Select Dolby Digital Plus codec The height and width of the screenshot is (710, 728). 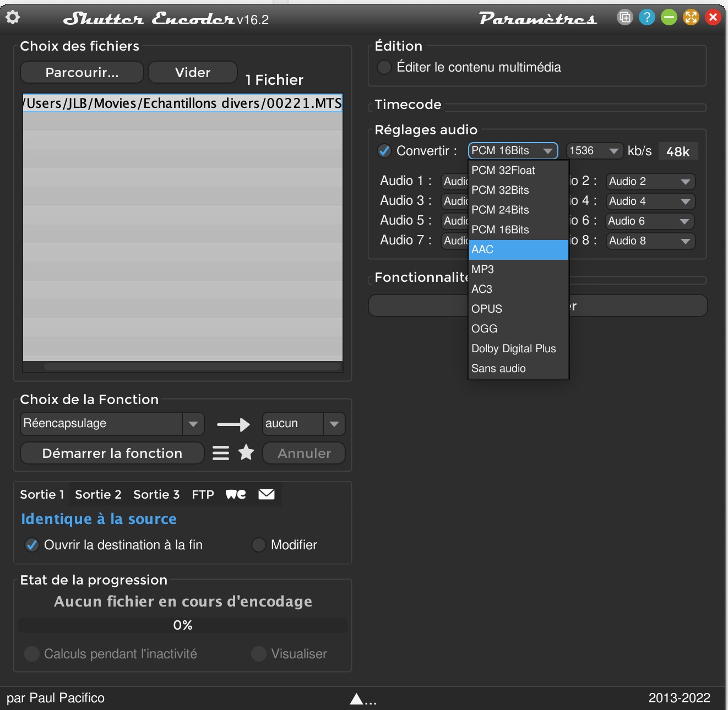[519, 349]
